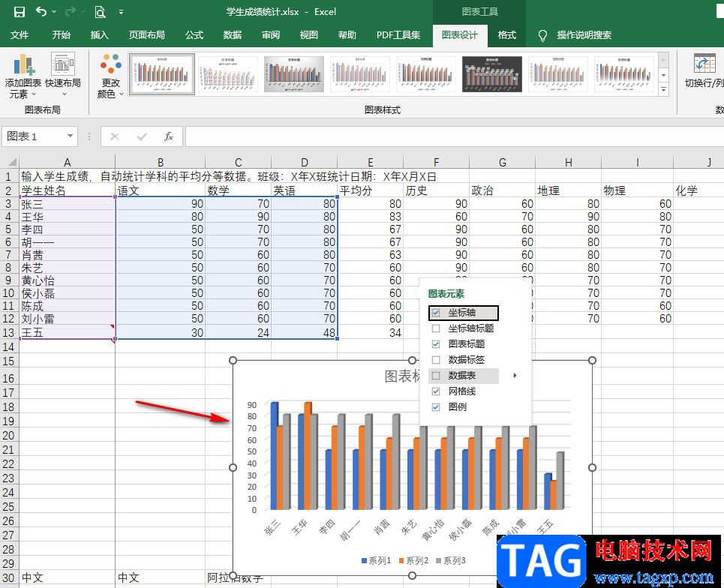
Task: Click the 系列1 legend entry
Action: (376, 560)
